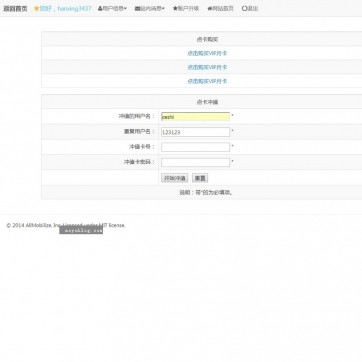
Task: Log out via the 退出 item
Action: tap(250, 9)
